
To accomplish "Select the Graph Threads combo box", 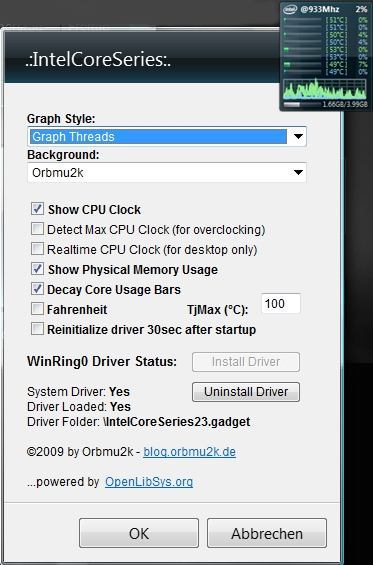I will coord(166,137).
